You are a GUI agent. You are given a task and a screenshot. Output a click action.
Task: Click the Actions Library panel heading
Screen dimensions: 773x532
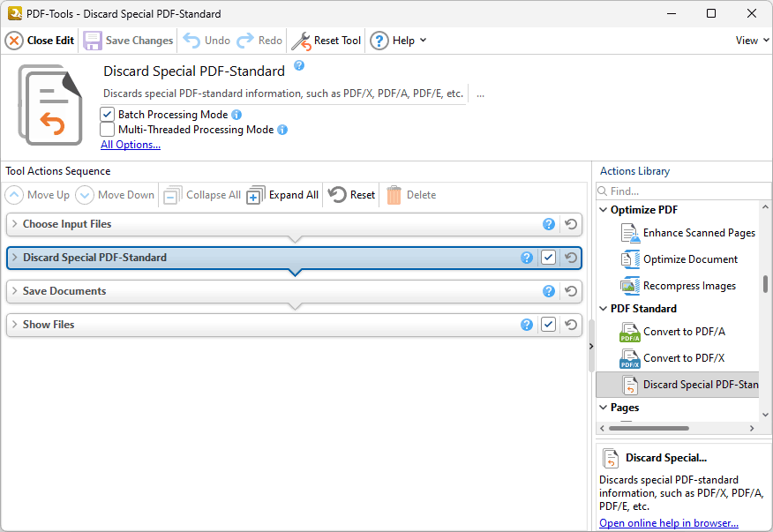coord(635,171)
